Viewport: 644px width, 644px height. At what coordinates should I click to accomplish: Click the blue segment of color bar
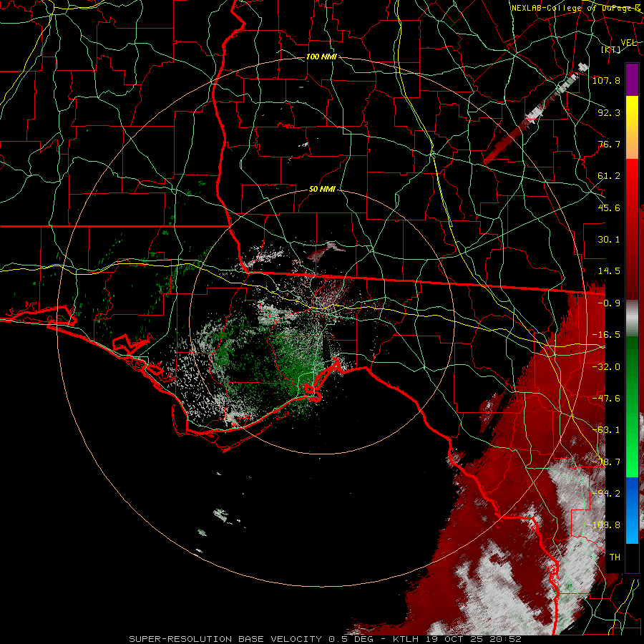pyautogui.click(x=632, y=510)
